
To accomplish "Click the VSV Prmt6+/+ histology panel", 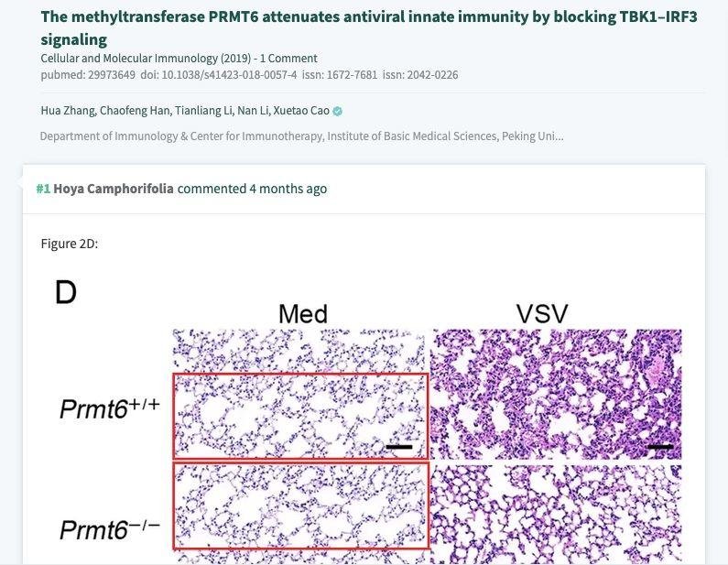I will pos(556,396).
